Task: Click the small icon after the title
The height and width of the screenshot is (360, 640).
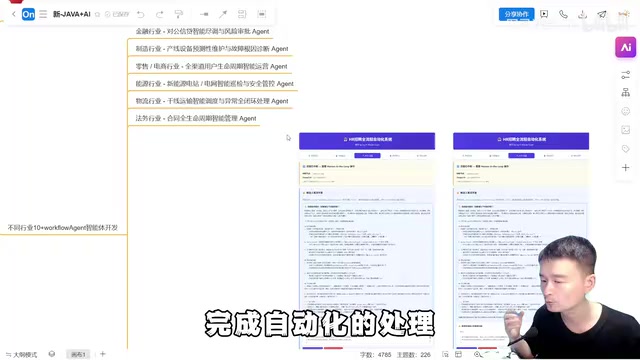Action: 98,14
